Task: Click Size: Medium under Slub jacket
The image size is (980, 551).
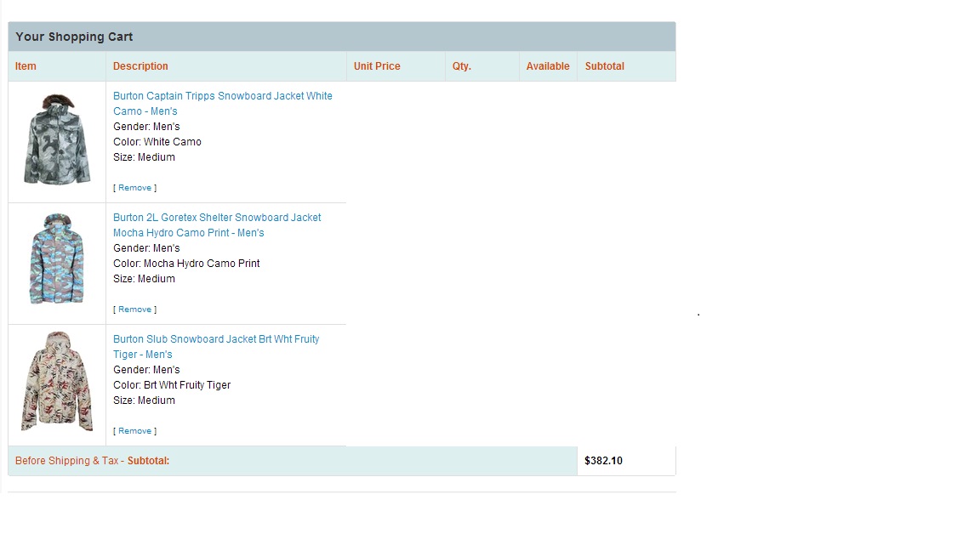Action: click(144, 400)
